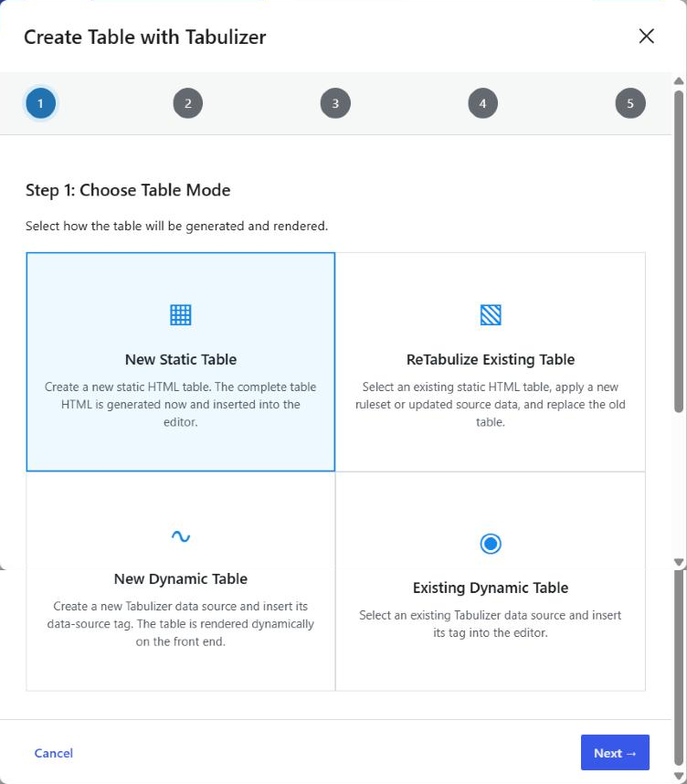Jump to wizard step 4 circle
This screenshot has height=784, width=687.
pyautogui.click(x=483, y=103)
